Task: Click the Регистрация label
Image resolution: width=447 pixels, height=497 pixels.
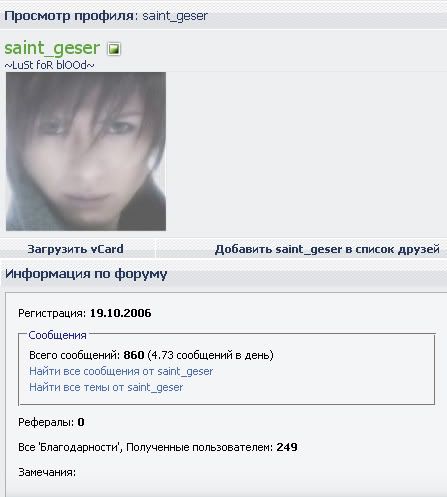Action: click(x=52, y=313)
